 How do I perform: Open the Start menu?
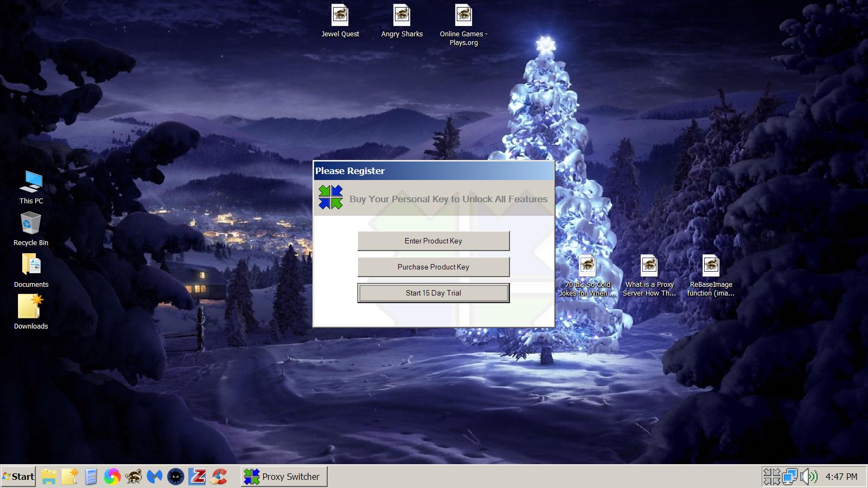click(x=18, y=477)
